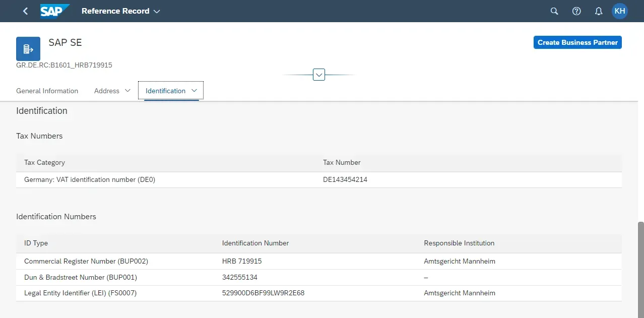644x318 pixels.
Task: Click the vertical page scrollbar
Action: (x=640, y=269)
